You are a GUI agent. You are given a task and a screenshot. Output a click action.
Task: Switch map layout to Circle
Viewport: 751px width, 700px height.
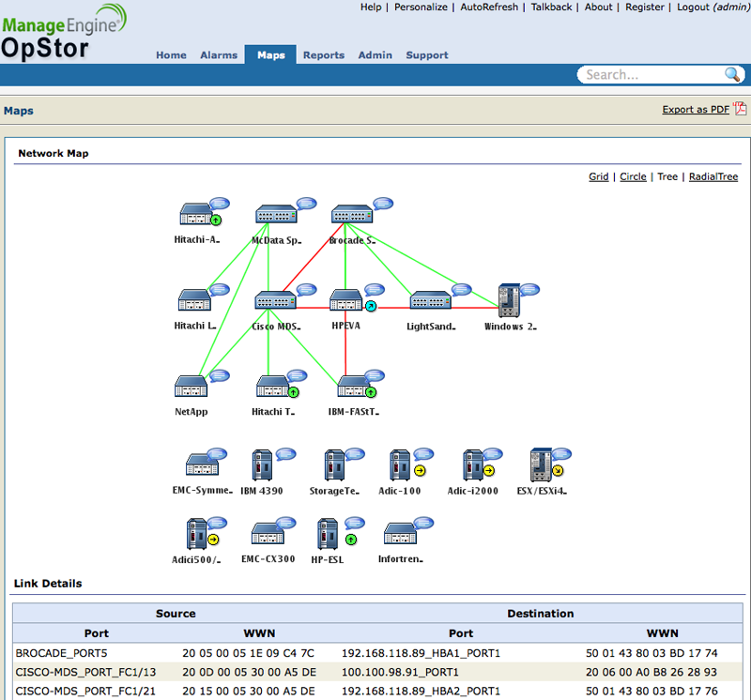pyautogui.click(x=633, y=176)
